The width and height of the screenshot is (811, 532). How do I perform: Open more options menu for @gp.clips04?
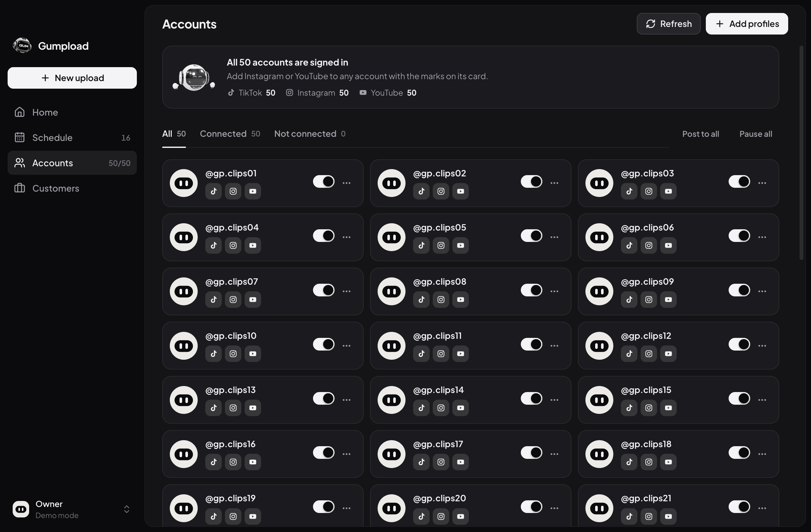coord(347,237)
